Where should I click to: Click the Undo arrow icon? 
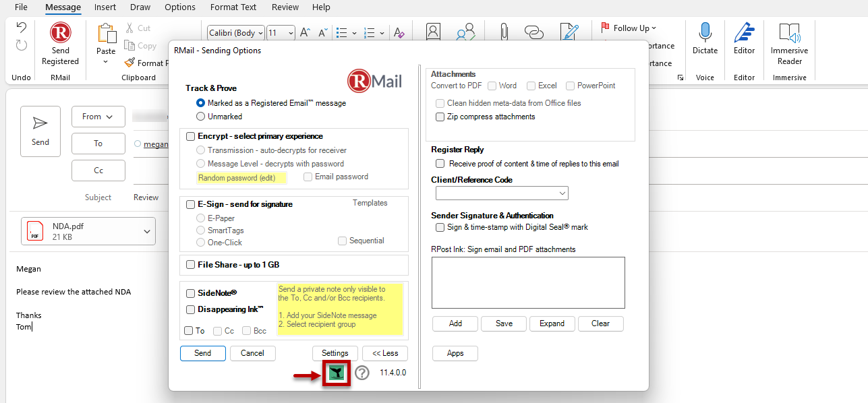click(x=22, y=28)
